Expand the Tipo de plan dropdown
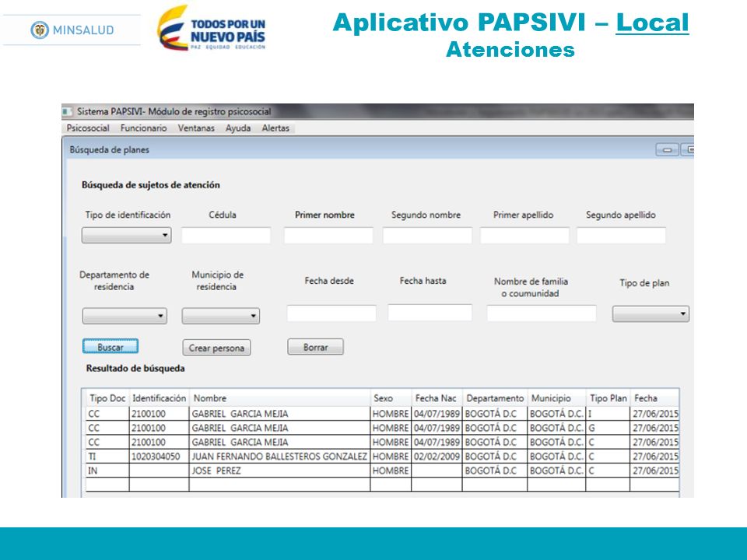This screenshot has height=560, width=747. (x=651, y=313)
